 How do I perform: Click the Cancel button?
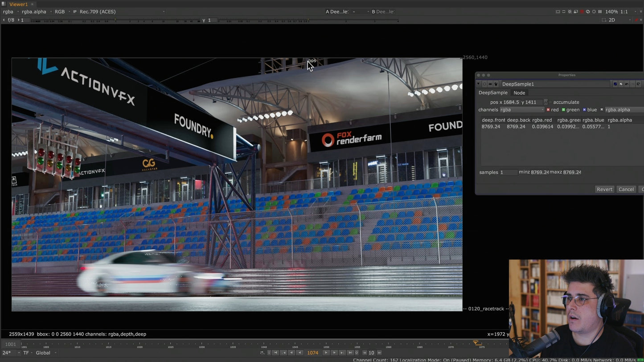click(626, 189)
